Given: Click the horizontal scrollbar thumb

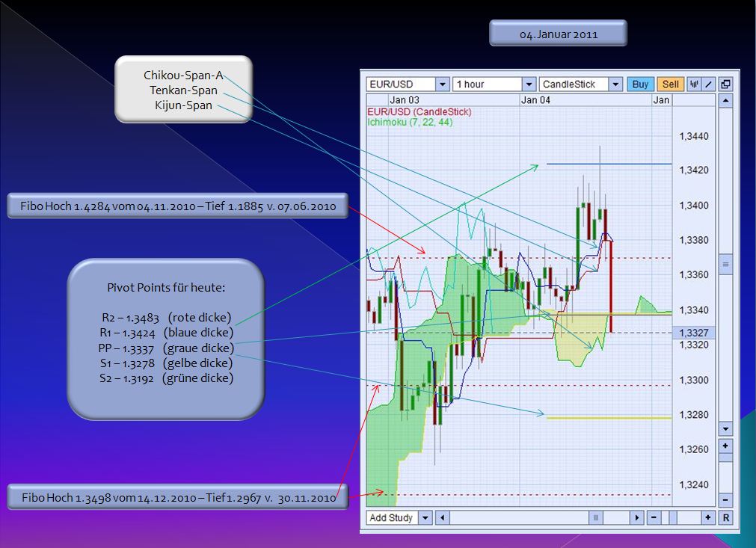Looking at the screenshot, I should pos(594,517).
